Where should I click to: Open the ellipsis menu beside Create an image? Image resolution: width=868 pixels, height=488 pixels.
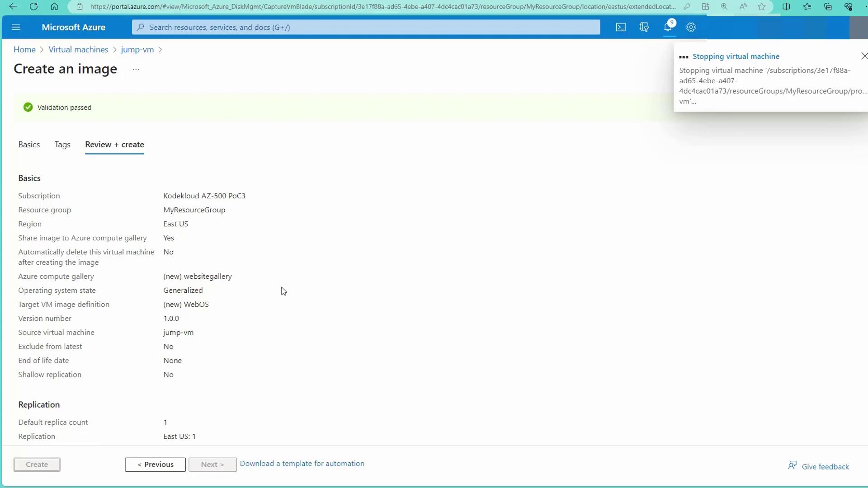pos(136,69)
